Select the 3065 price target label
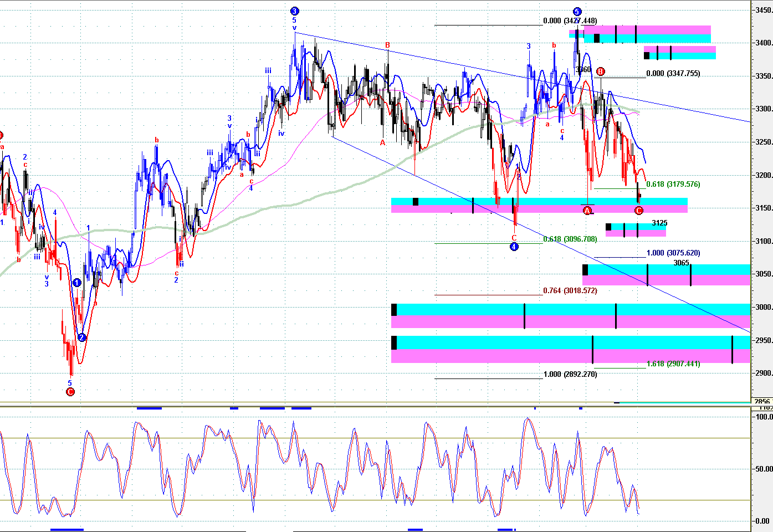Screen dimensions: 773x532 tap(681, 263)
